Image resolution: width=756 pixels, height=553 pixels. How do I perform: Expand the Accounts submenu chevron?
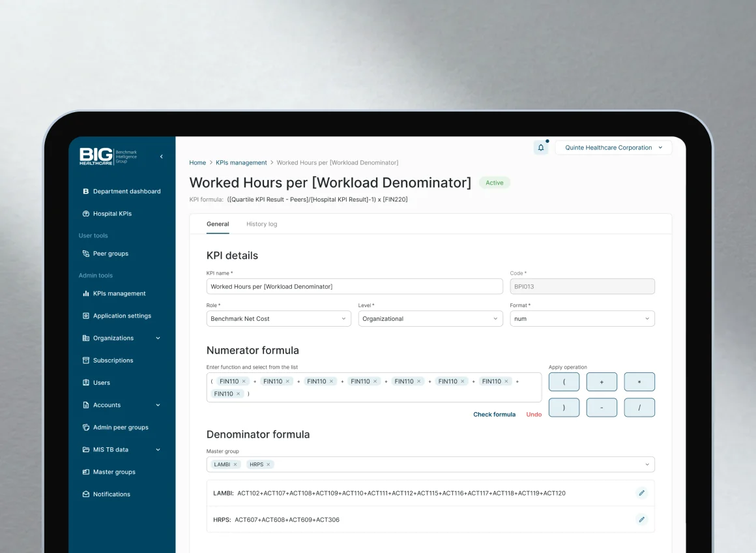158,405
